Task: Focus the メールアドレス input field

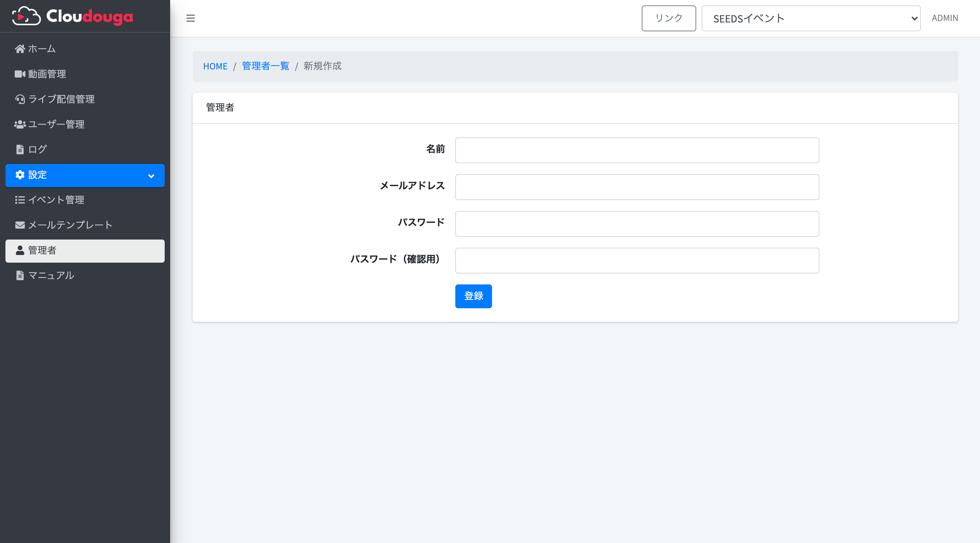Action: click(637, 187)
